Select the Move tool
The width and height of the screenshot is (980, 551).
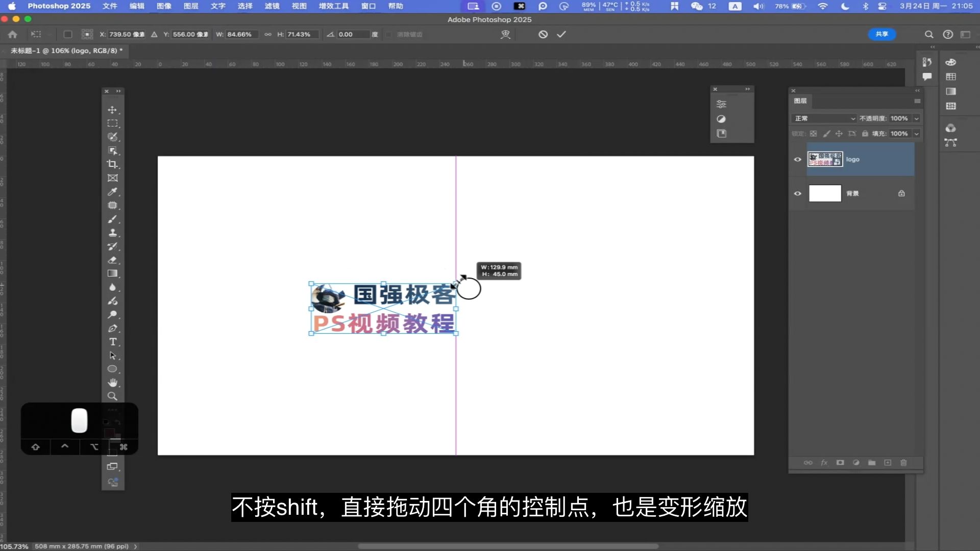click(x=112, y=110)
